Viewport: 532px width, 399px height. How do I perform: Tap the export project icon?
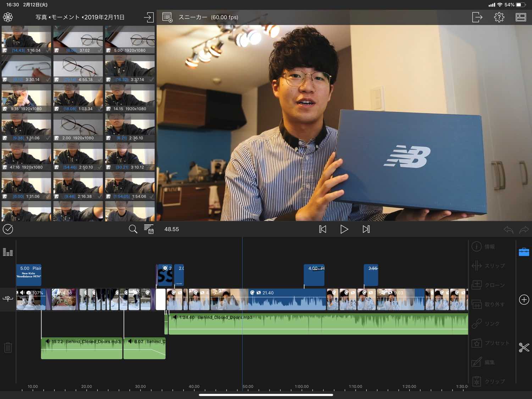(x=477, y=17)
